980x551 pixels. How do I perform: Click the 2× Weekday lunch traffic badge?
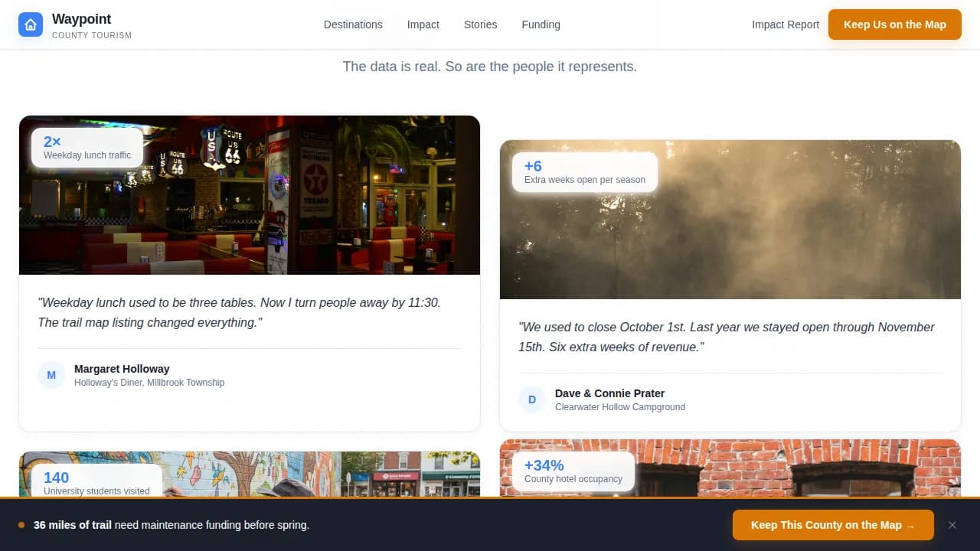[87, 148]
